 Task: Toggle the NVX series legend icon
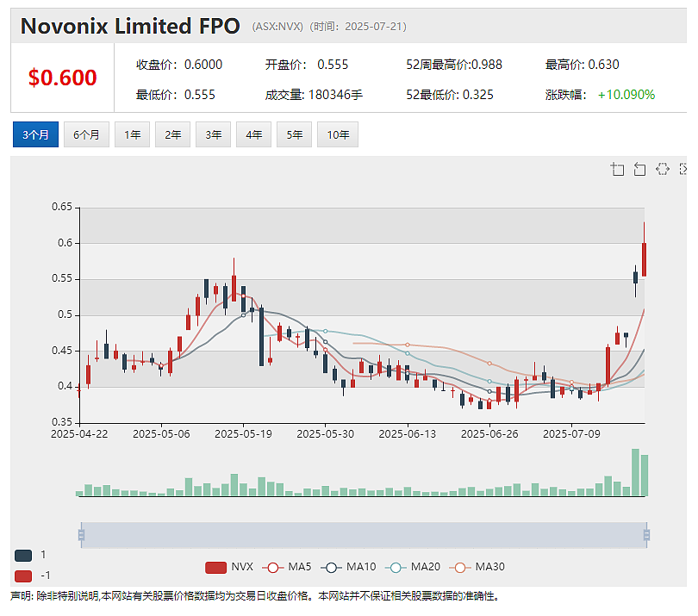(216, 568)
